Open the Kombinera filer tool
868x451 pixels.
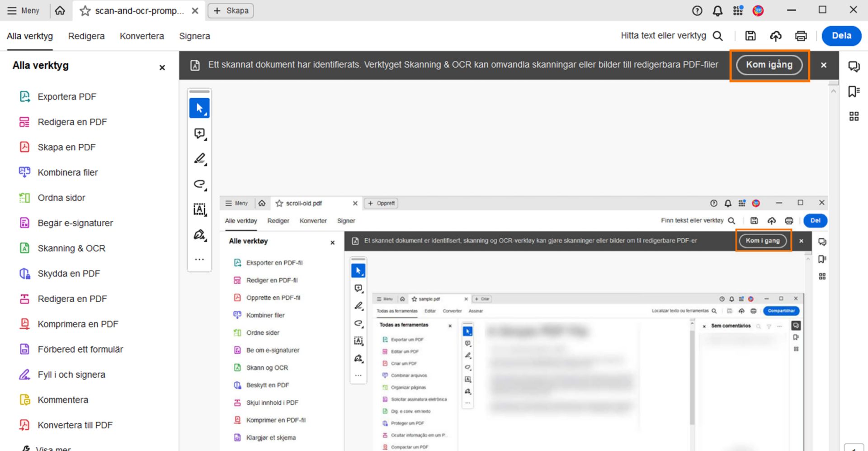tap(59, 172)
